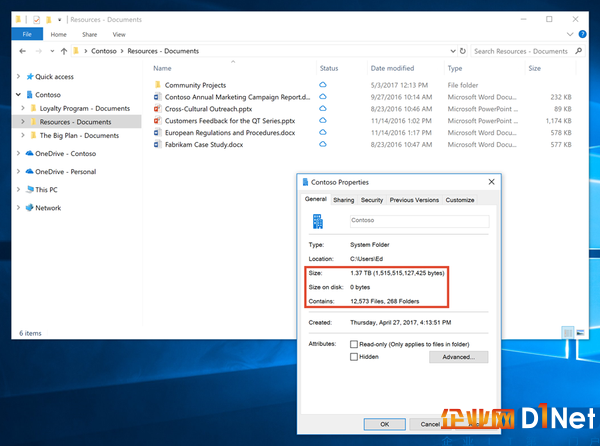This screenshot has height=446, width=600.
Task: Collapse the Contoso tree node
Action: (18, 94)
